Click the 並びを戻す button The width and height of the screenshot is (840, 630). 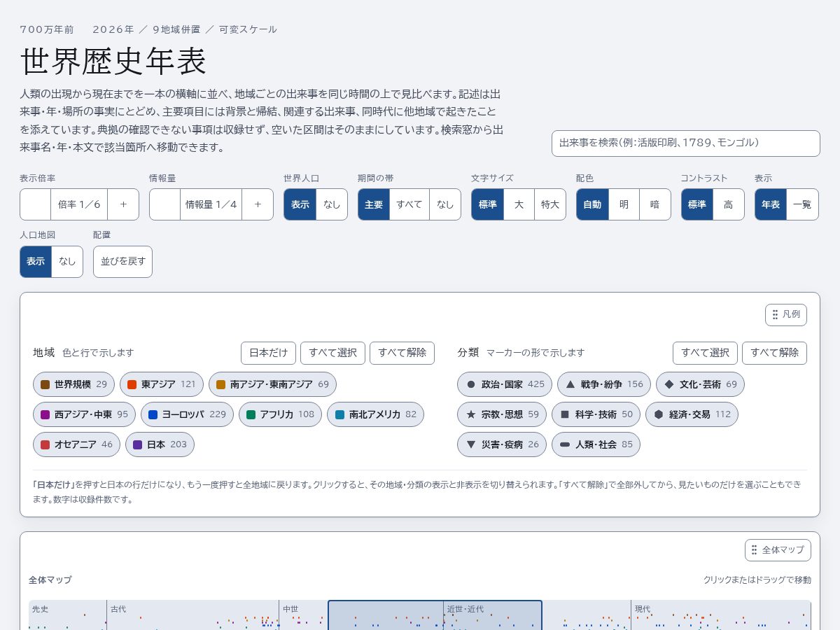pos(122,262)
